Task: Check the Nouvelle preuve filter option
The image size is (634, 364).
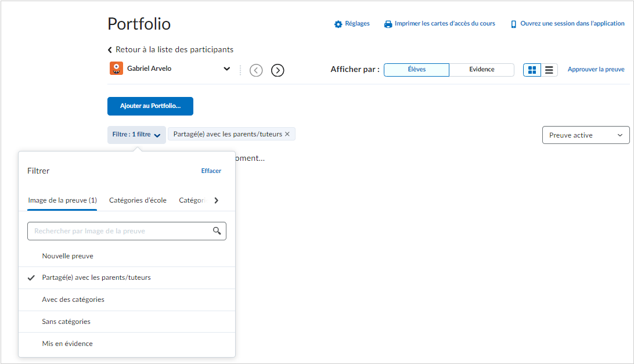Action: point(127,256)
